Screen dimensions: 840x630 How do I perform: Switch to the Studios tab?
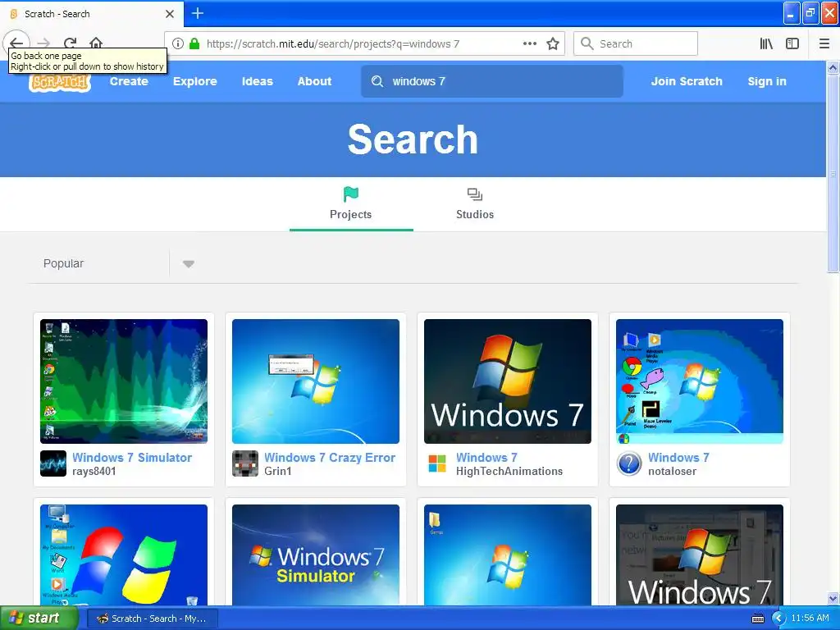click(475, 204)
